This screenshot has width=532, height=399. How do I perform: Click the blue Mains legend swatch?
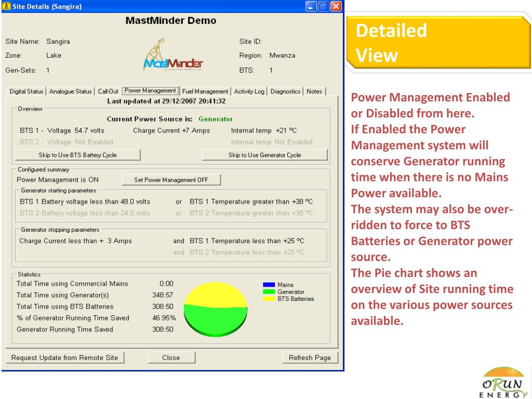click(269, 285)
